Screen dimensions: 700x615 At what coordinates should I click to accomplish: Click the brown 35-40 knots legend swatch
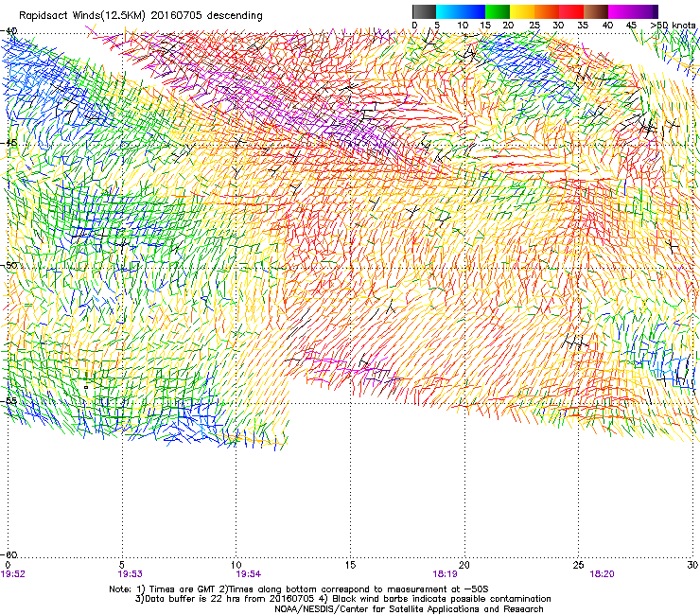596,11
